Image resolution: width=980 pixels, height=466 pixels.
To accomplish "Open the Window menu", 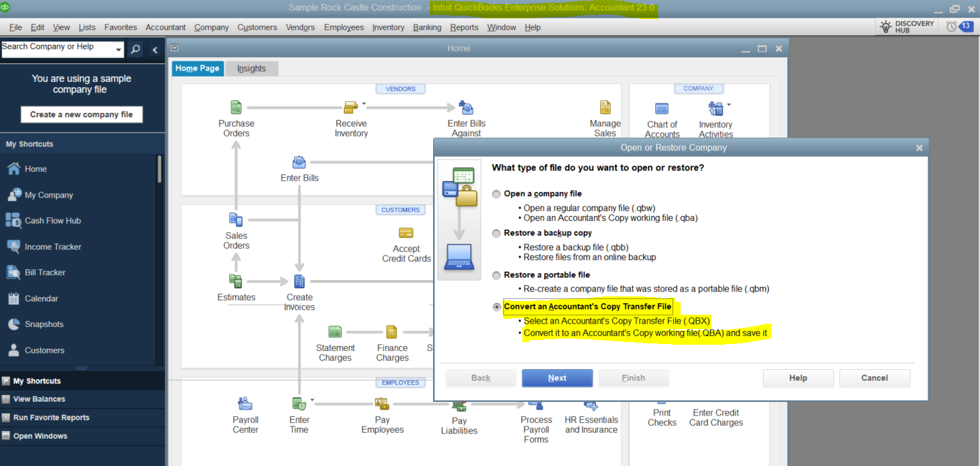I will 501,27.
